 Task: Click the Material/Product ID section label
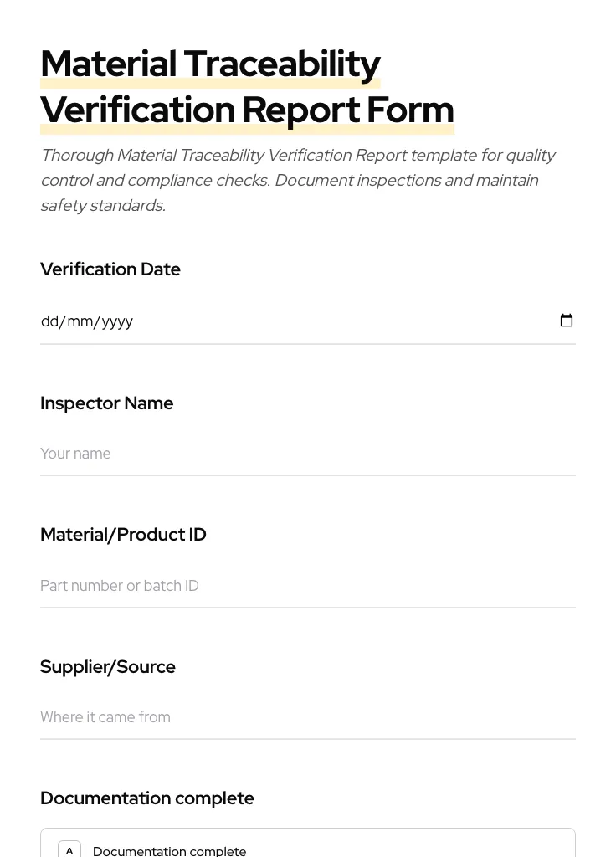(123, 534)
